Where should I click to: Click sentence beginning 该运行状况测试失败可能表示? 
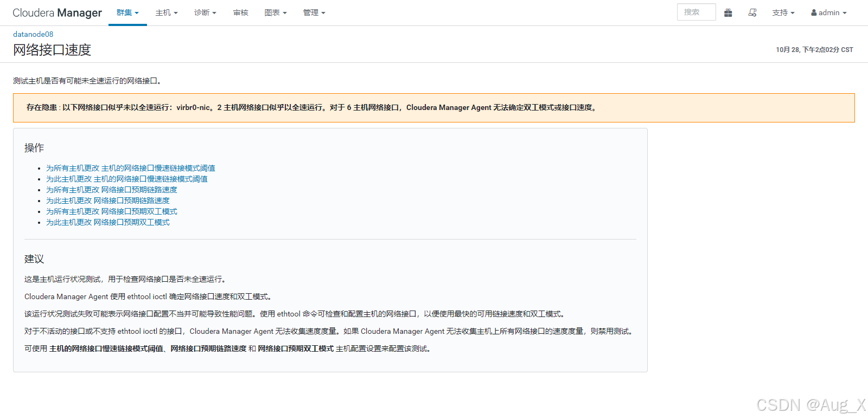coord(296,314)
